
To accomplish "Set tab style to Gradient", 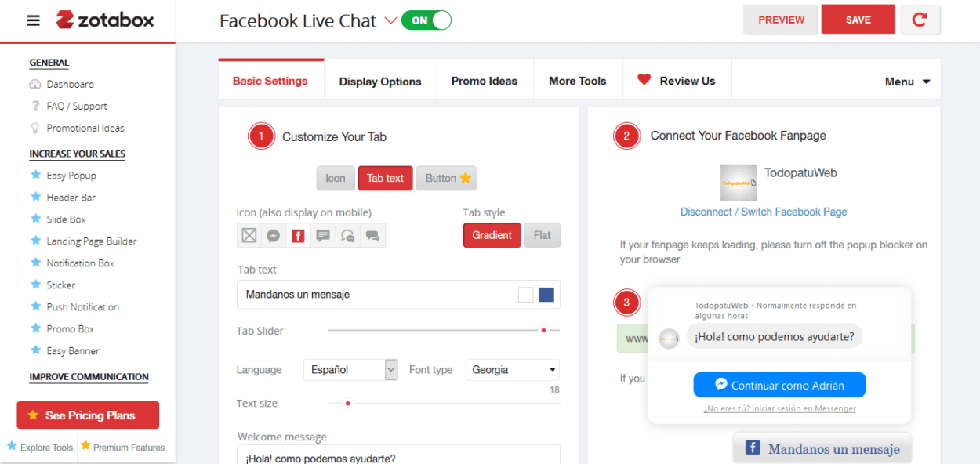I will (492, 235).
